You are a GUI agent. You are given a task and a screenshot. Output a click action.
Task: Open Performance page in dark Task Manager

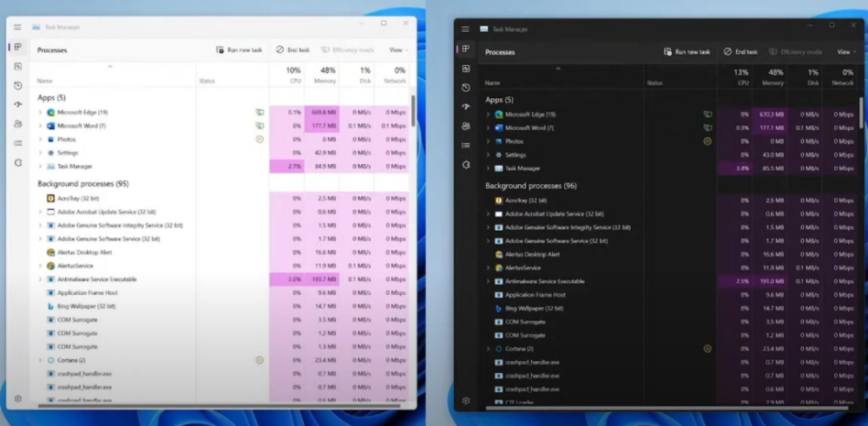(x=465, y=69)
